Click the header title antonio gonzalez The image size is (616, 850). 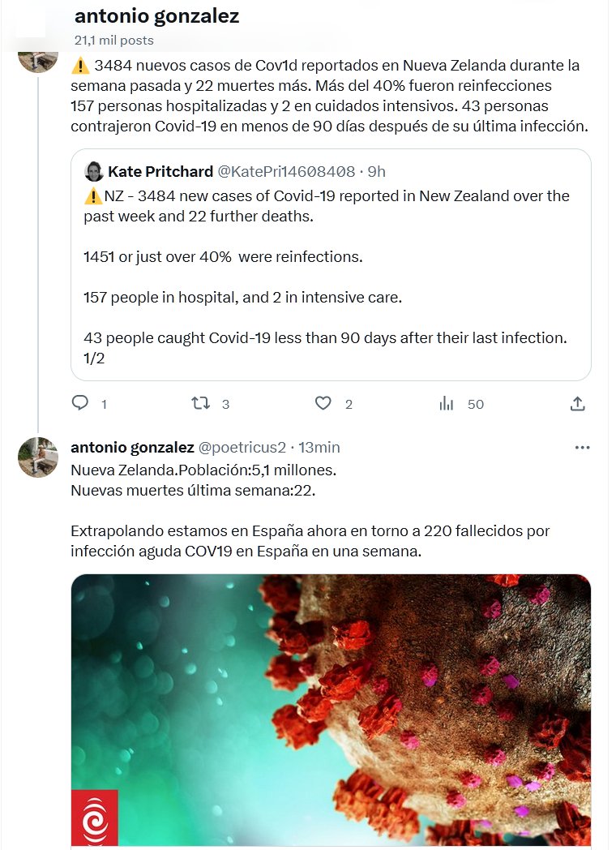point(156,16)
